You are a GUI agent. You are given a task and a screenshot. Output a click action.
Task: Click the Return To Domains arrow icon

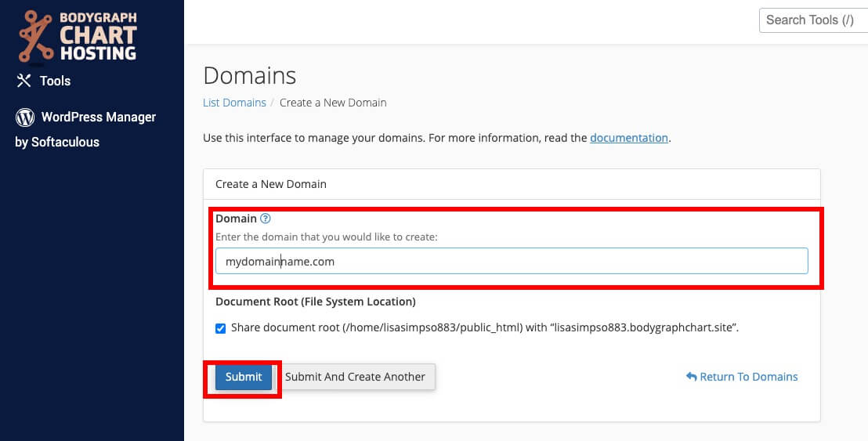691,376
